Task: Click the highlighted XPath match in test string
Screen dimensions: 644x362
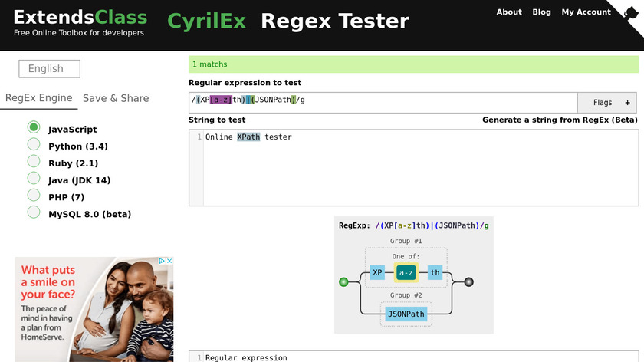Action: click(248, 137)
